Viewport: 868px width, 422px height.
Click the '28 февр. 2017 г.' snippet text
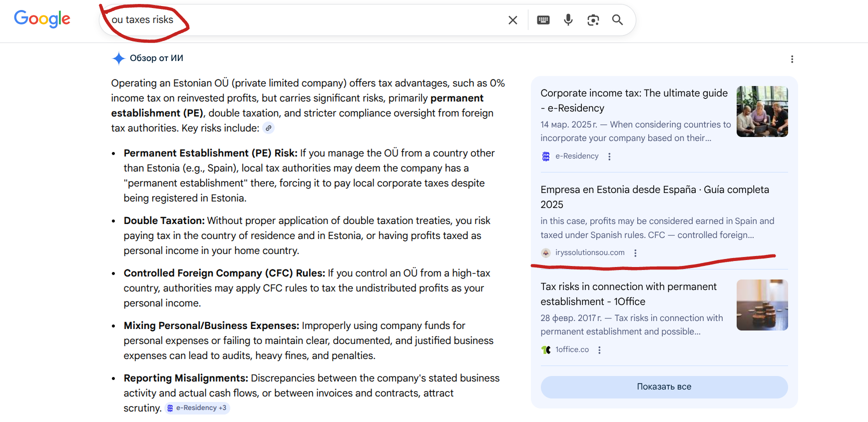click(x=571, y=318)
